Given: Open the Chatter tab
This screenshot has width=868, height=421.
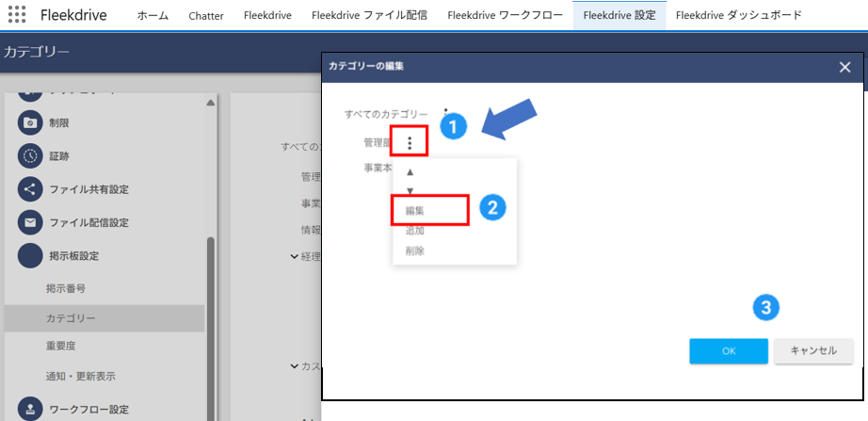Looking at the screenshot, I should tap(206, 15).
